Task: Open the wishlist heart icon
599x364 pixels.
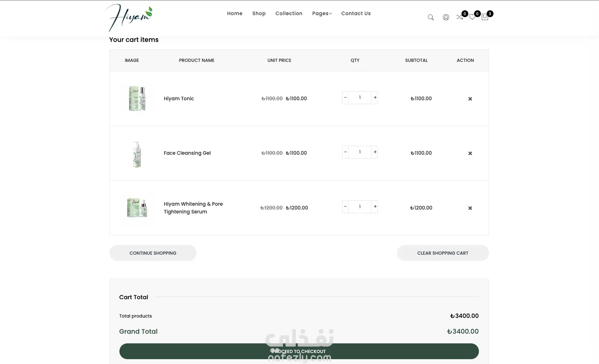Action: pyautogui.click(x=472, y=17)
